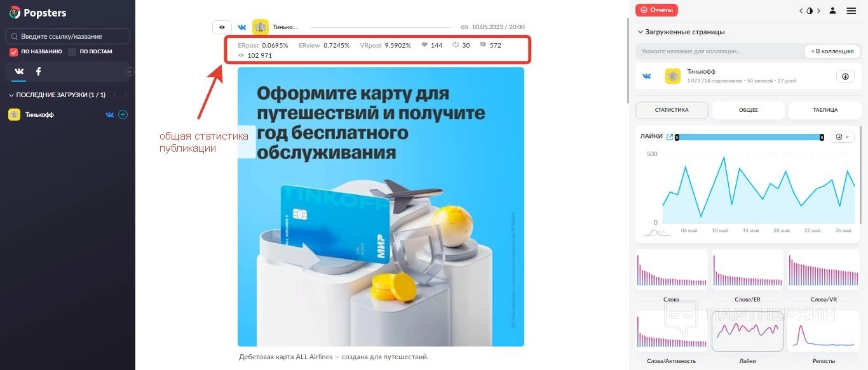Add Тинькофф page with plus icon
Image resolution: width=868 pixels, height=370 pixels.
tap(123, 115)
